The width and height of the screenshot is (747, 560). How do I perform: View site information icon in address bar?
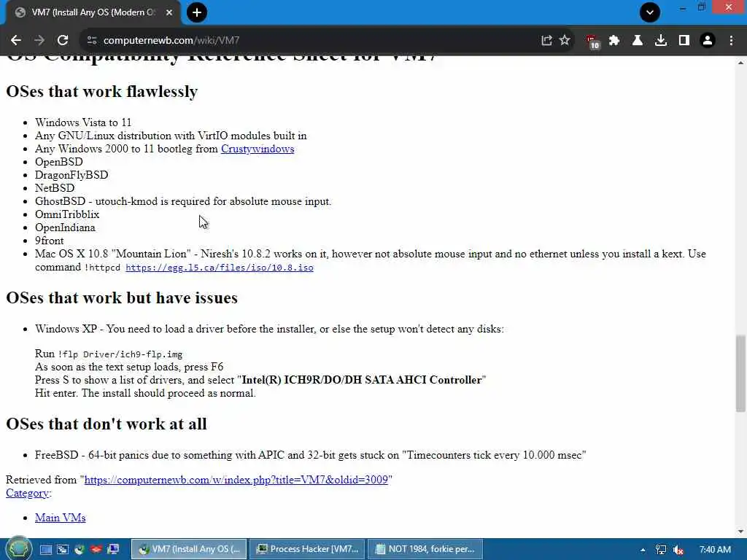click(x=92, y=41)
